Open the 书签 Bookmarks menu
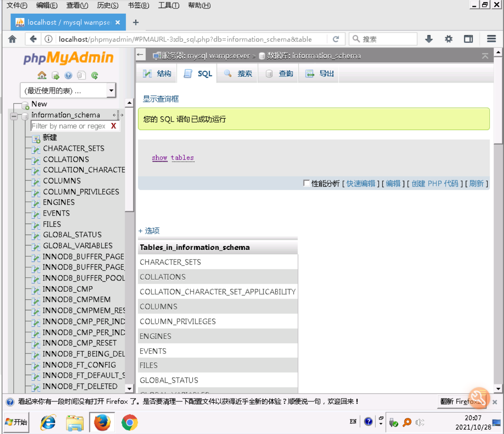 (138, 5)
